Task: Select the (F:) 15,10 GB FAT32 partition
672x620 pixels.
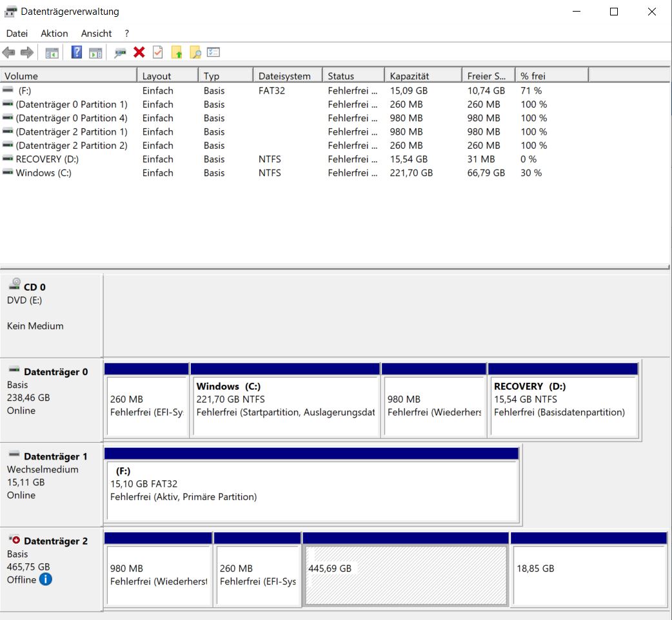Action: click(311, 485)
